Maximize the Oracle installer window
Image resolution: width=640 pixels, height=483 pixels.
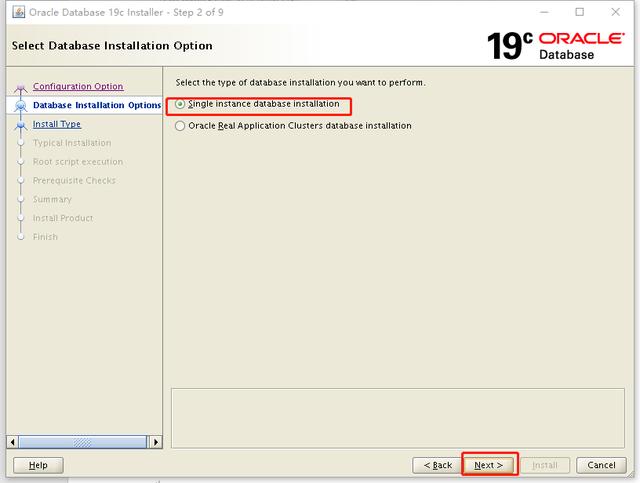(x=580, y=12)
